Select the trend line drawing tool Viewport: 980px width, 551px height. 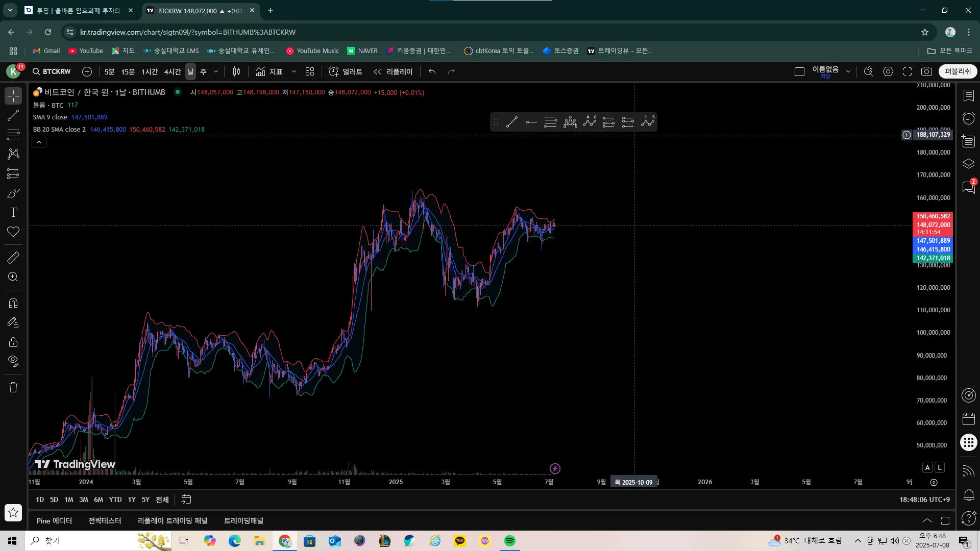tap(13, 116)
